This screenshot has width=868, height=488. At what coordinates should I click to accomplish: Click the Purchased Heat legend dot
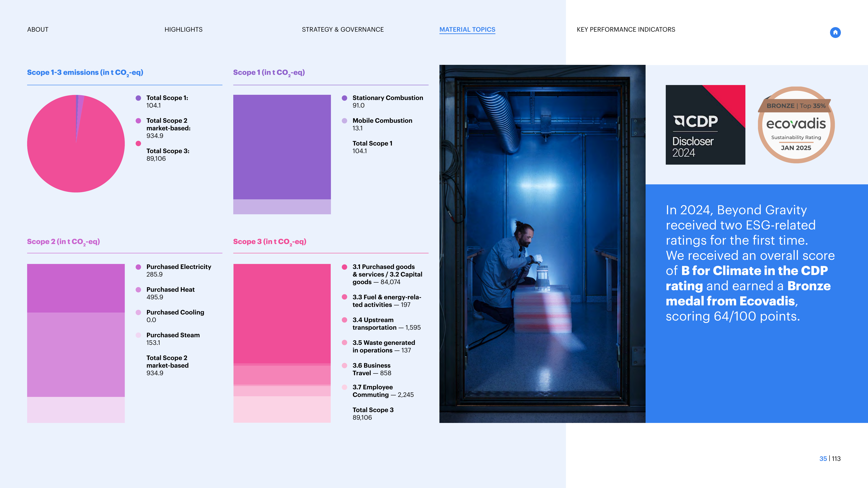(x=138, y=290)
